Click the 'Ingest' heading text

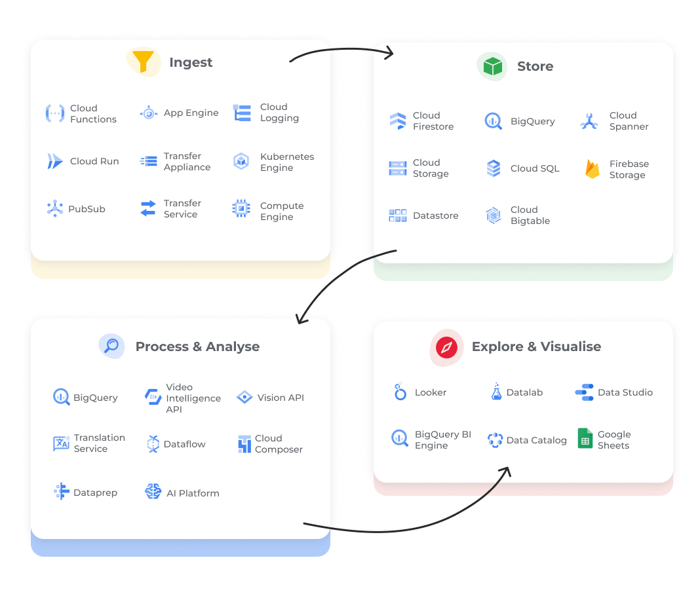click(x=191, y=62)
